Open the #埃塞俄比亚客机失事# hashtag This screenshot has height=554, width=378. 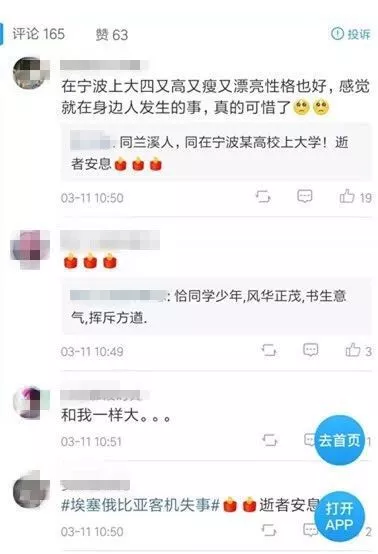(x=141, y=505)
